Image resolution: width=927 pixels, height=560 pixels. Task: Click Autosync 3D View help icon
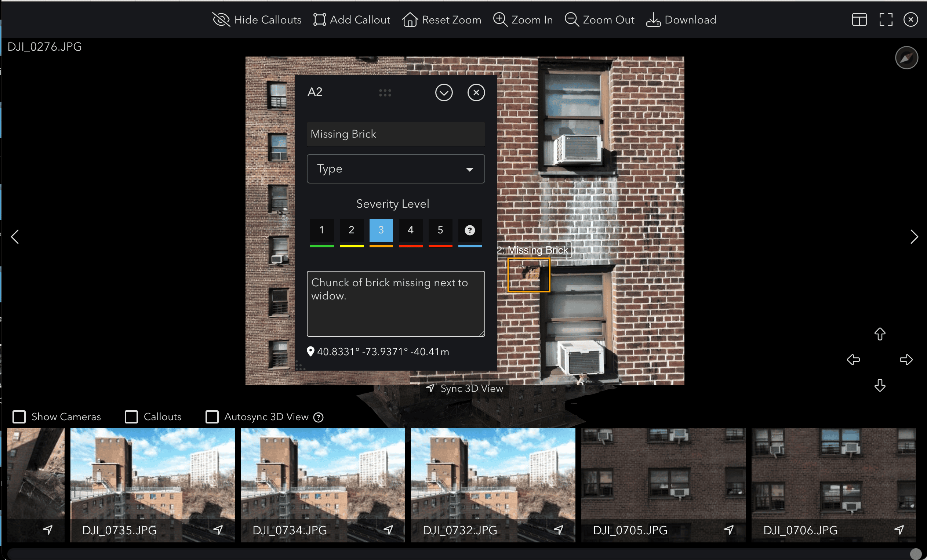click(x=318, y=418)
